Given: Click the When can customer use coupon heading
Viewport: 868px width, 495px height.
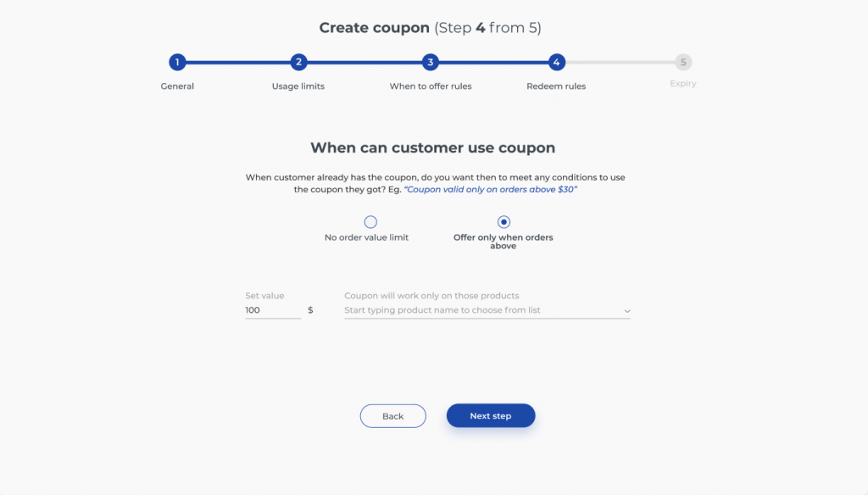Looking at the screenshot, I should tap(433, 147).
